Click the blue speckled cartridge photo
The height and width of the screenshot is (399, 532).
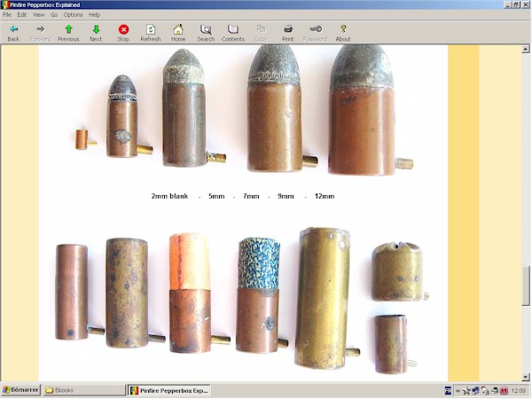click(262, 295)
